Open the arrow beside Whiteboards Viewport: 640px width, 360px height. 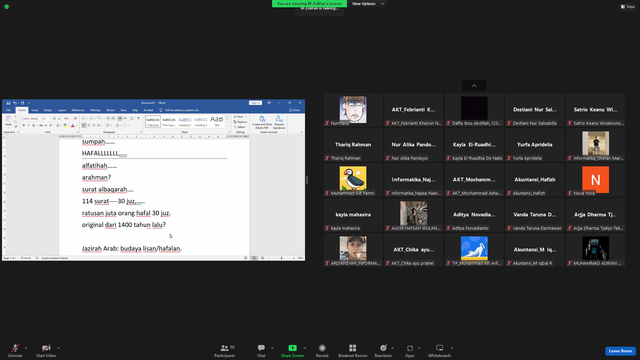tap(452, 348)
